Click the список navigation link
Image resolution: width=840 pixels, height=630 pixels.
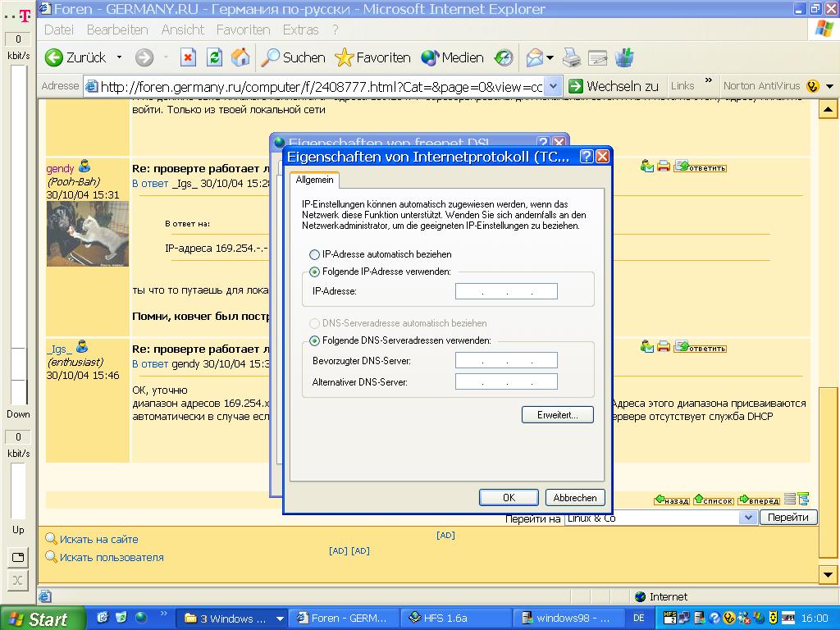714,500
